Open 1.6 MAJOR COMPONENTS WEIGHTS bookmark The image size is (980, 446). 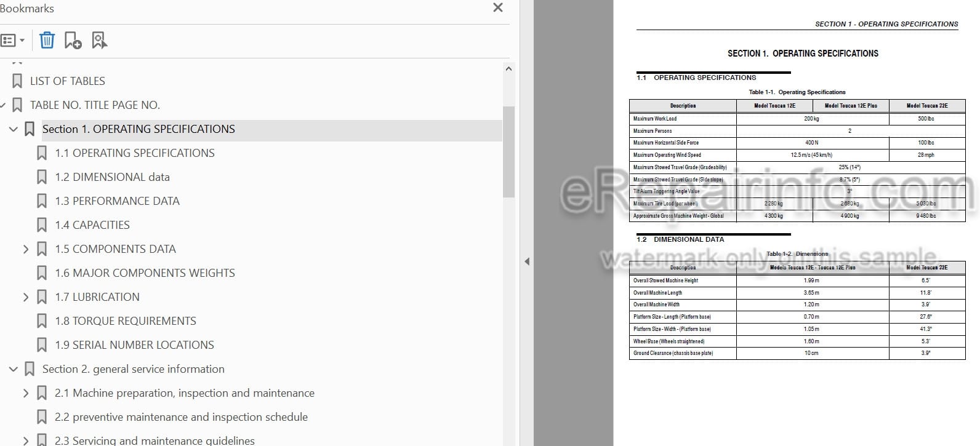pyautogui.click(x=145, y=273)
